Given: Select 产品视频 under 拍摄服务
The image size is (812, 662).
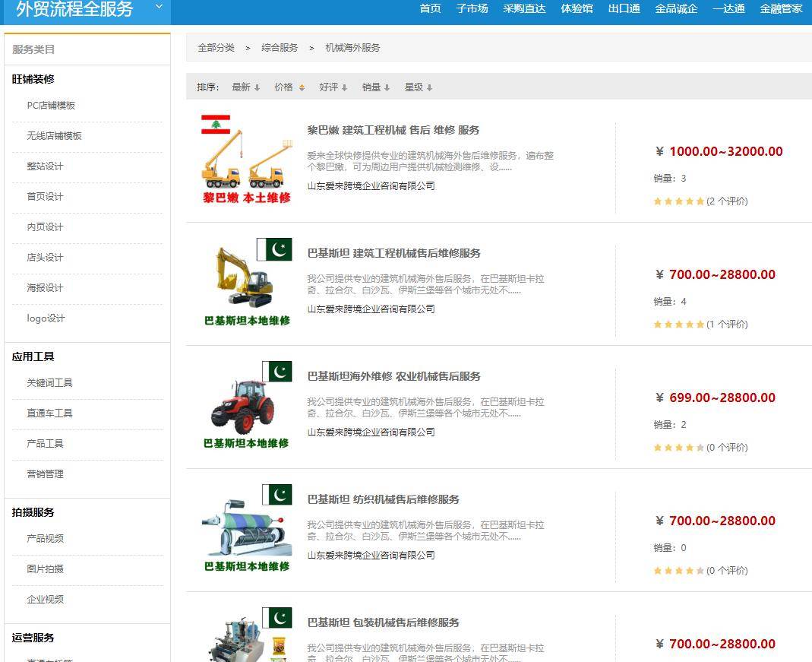Looking at the screenshot, I should [45, 539].
